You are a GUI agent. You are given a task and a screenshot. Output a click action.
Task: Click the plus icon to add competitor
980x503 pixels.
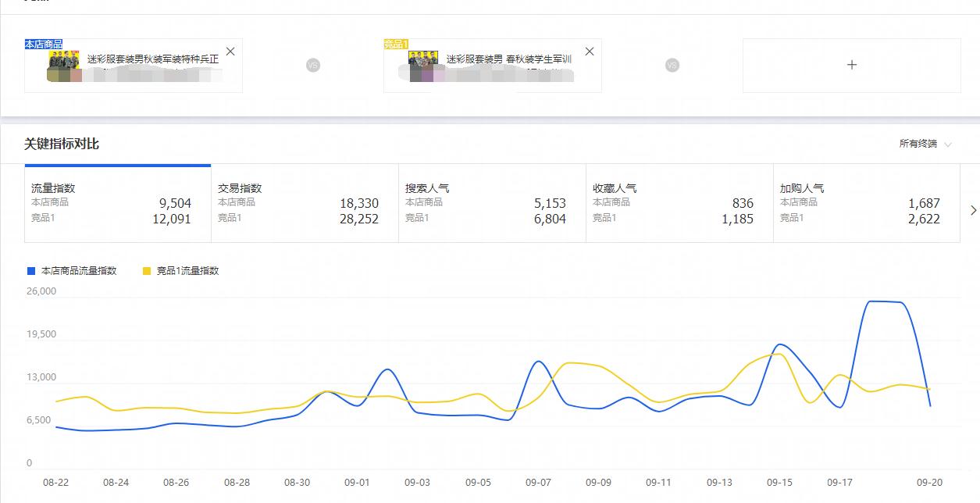tap(851, 65)
